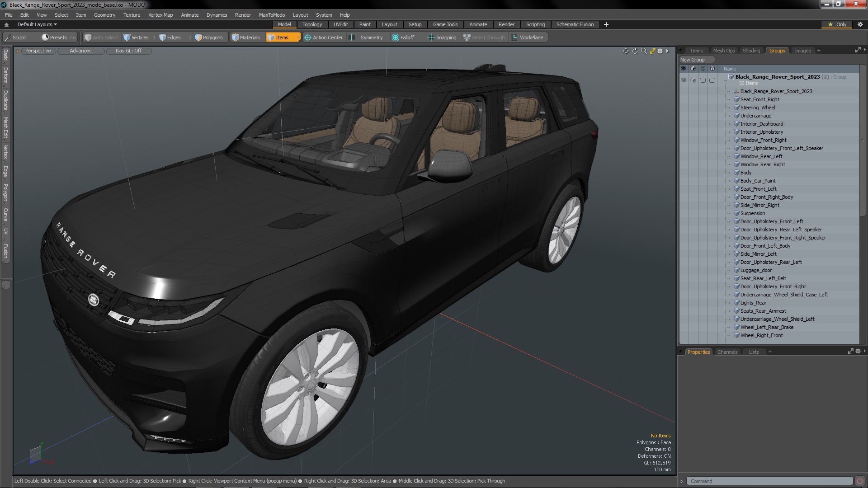Switch to the UVEdit layout tab

pyautogui.click(x=340, y=24)
